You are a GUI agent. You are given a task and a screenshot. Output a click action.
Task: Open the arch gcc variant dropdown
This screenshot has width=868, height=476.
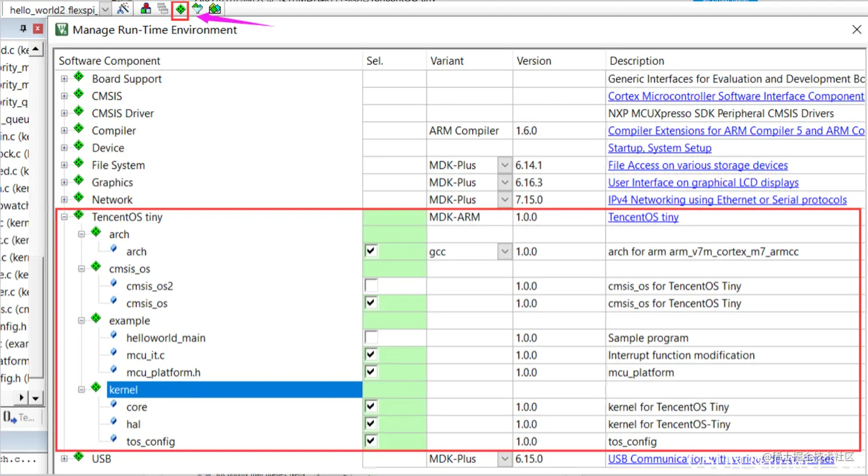point(505,251)
